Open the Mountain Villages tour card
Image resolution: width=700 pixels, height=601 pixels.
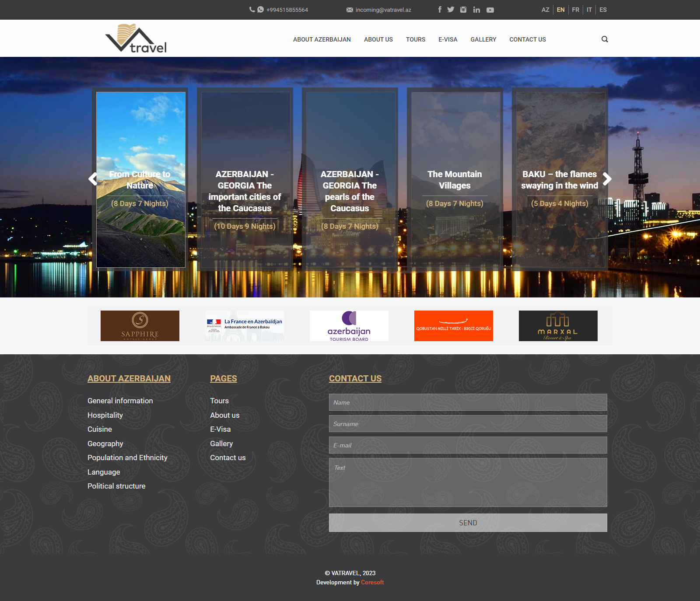click(x=455, y=180)
